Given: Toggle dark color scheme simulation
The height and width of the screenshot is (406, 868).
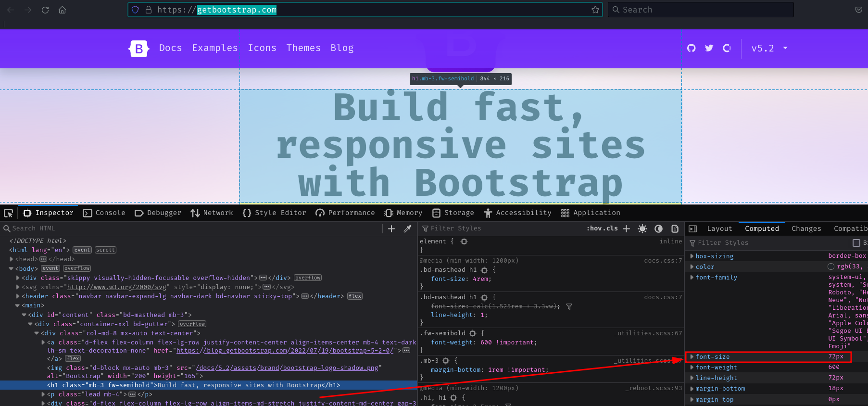Looking at the screenshot, I should coord(659,228).
